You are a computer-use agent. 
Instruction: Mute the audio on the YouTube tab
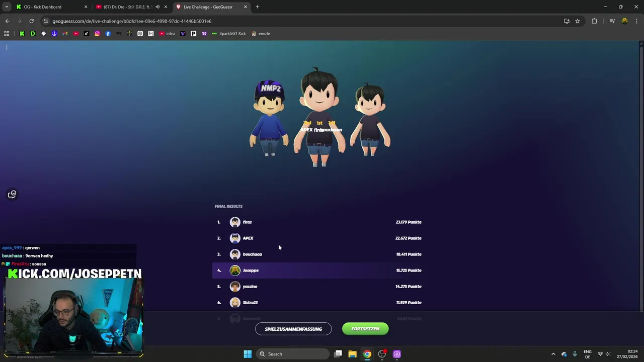(157, 7)
